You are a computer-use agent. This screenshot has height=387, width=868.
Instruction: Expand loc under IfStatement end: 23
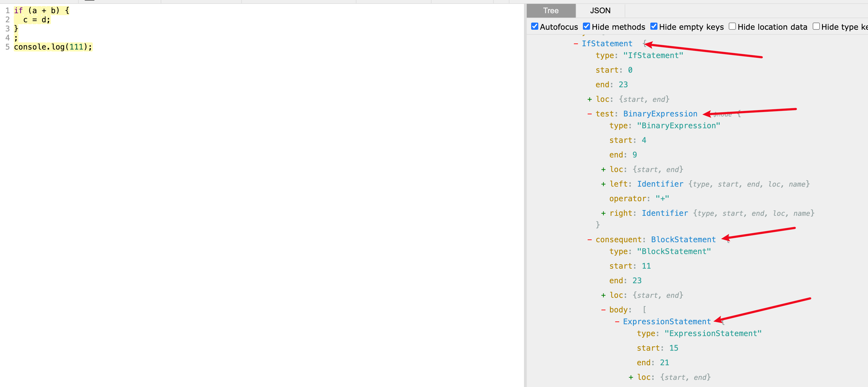(589, 99)
